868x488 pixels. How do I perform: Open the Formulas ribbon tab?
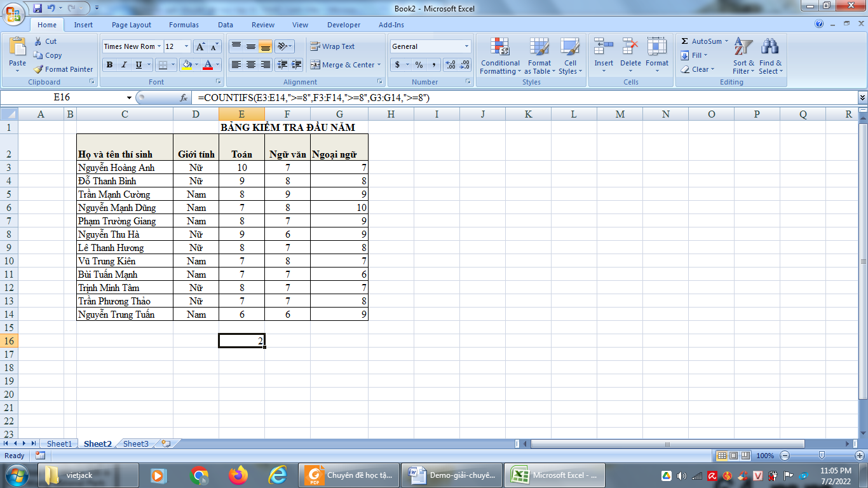184,25
